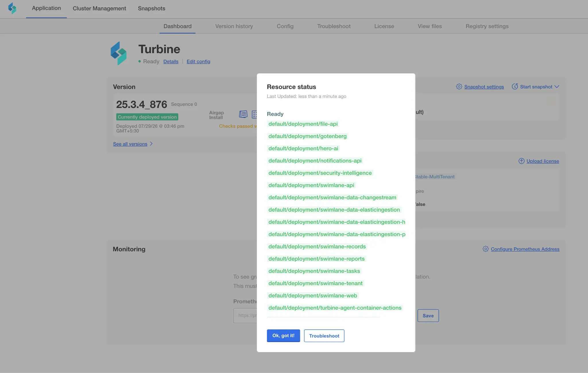Open the Application top tab

[x=46, y=8]
